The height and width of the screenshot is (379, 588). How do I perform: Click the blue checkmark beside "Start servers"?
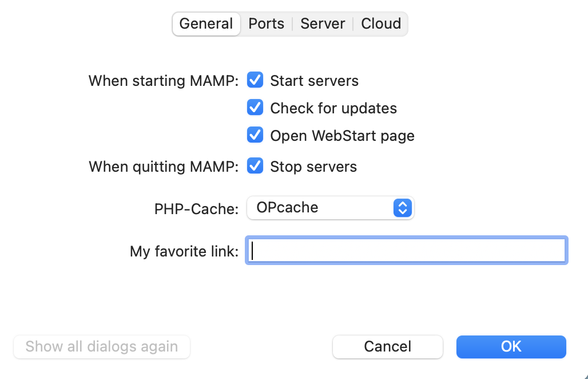point(255,80)
